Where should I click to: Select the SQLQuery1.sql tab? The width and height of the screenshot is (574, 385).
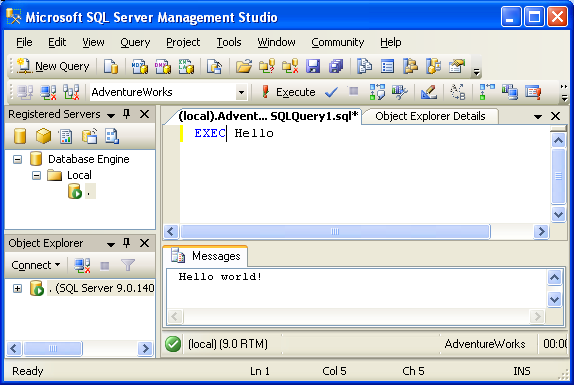click(x=268, y=116)
